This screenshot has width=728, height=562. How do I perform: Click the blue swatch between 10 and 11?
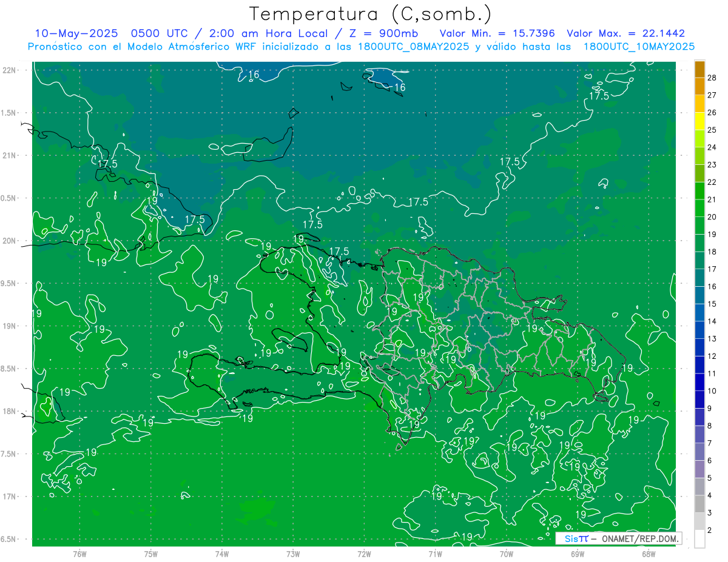point(699,382)
